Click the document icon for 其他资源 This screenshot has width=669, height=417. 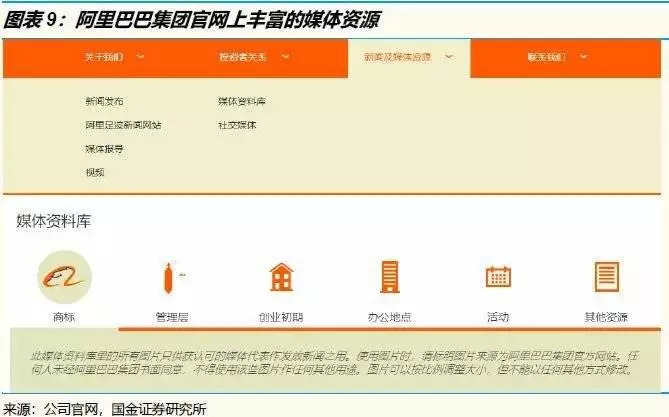tap(607, 277)
